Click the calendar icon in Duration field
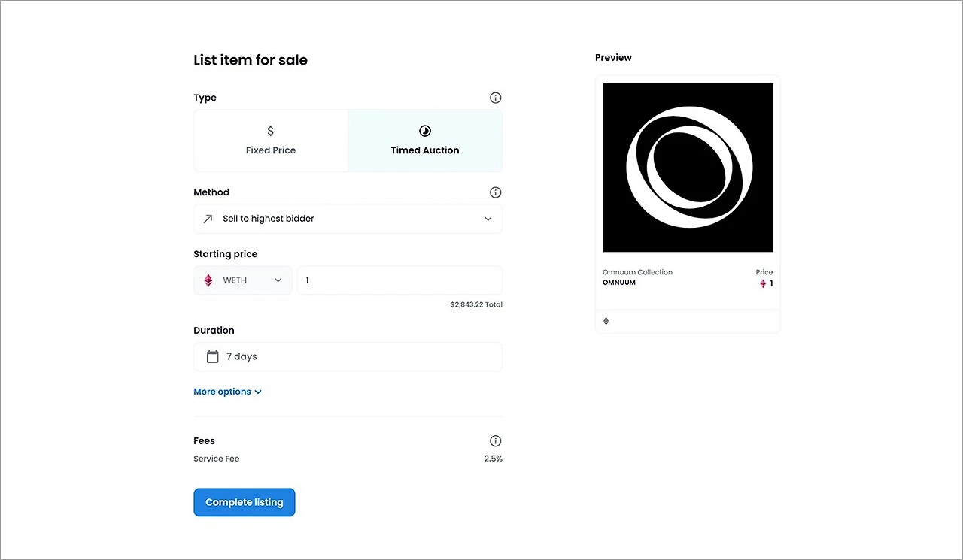This screenshot has height=560, width=963. (213, 356)
